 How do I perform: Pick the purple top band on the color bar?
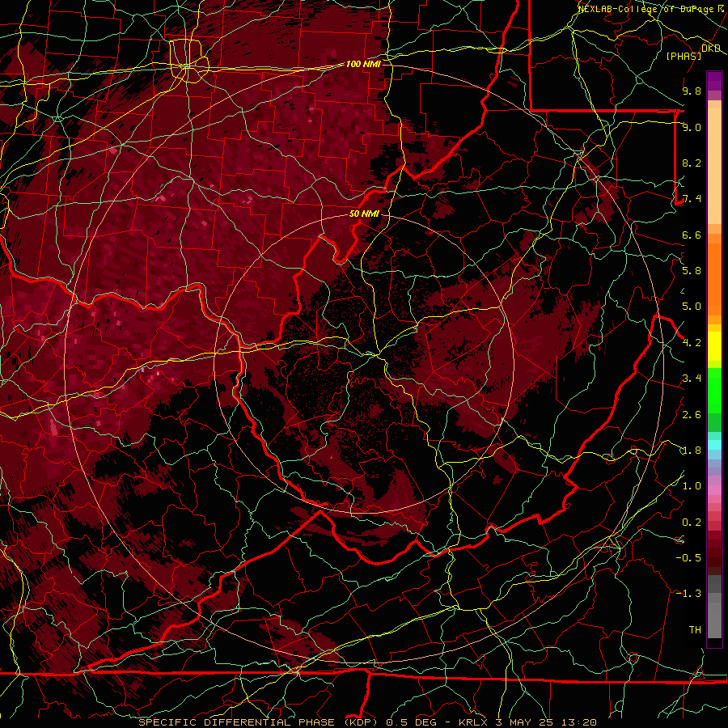click(x=714, y=81)
